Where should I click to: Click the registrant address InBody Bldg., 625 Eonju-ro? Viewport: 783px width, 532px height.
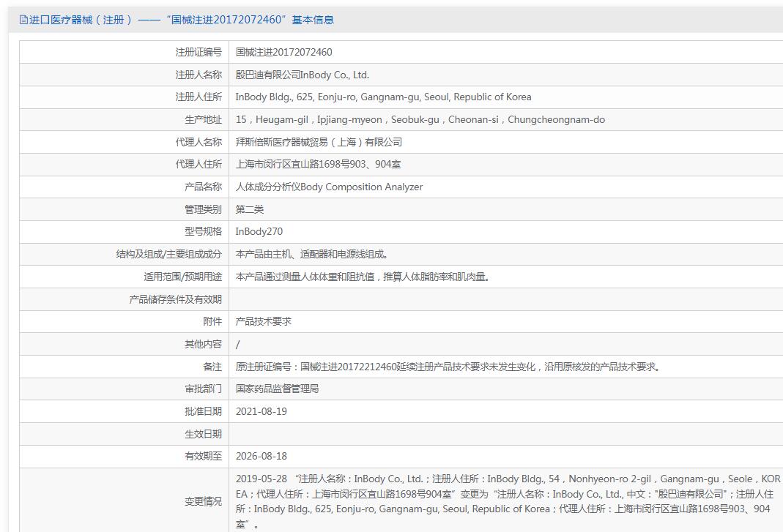click(383, 97)
